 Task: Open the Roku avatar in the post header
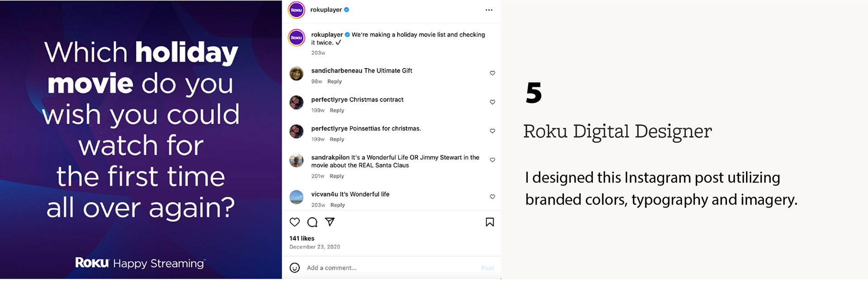(x=297, y=10)
